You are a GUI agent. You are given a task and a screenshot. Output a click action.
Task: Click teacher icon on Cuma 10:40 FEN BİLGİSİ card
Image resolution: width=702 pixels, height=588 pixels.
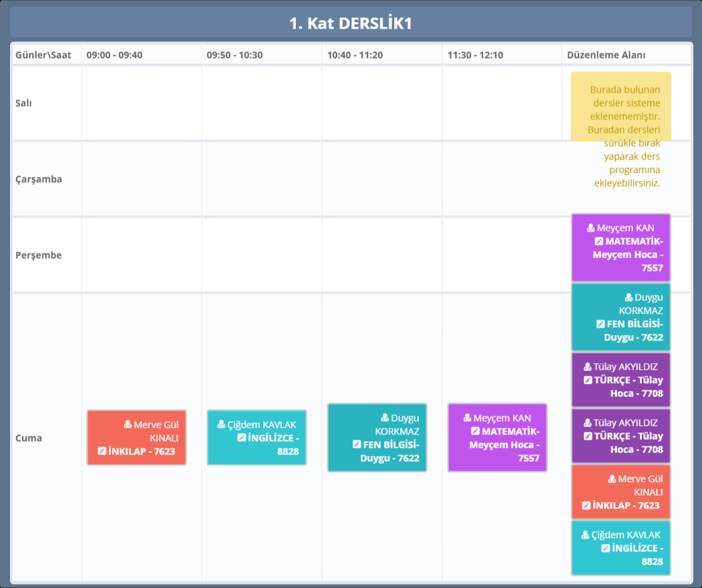point(385,418)
